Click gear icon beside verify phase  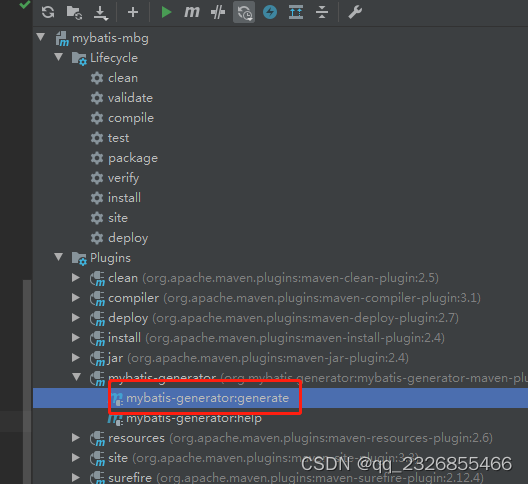(97, 178)
